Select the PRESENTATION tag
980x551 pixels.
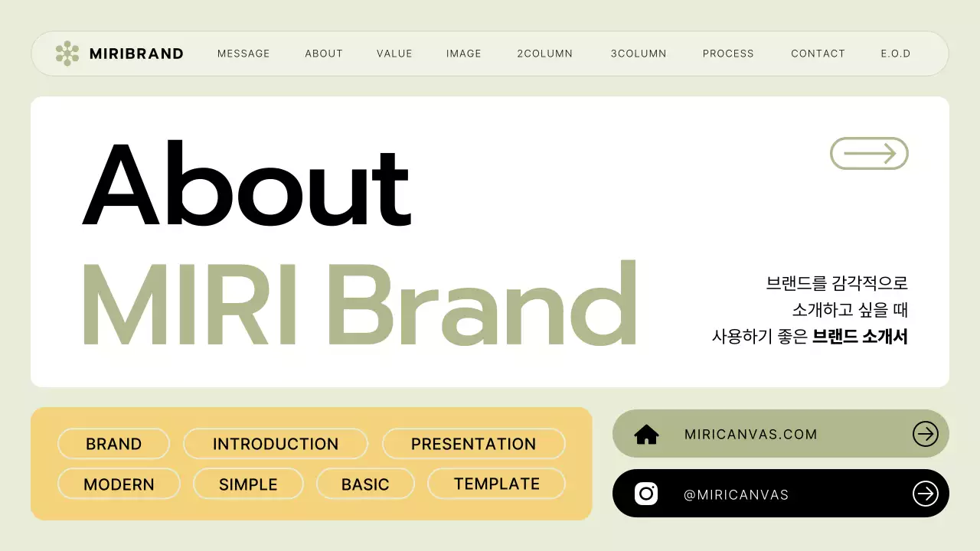coord(473,444)
